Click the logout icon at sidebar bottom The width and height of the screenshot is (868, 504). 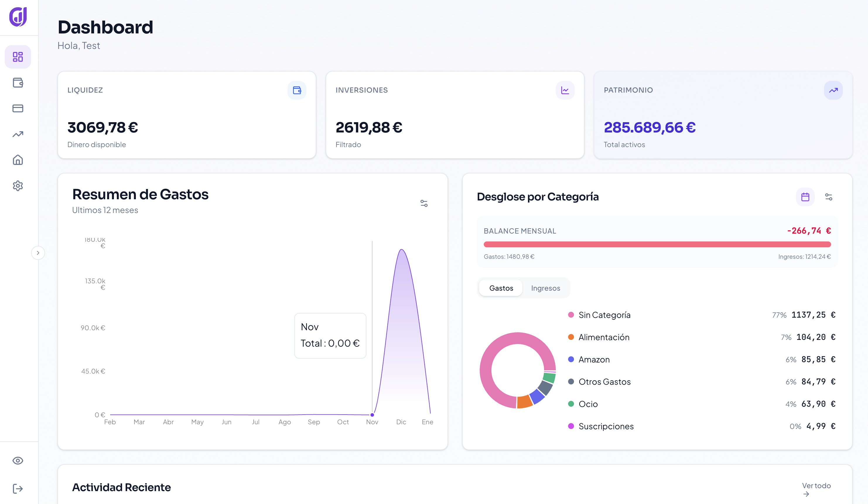click(x=18, y=488)
